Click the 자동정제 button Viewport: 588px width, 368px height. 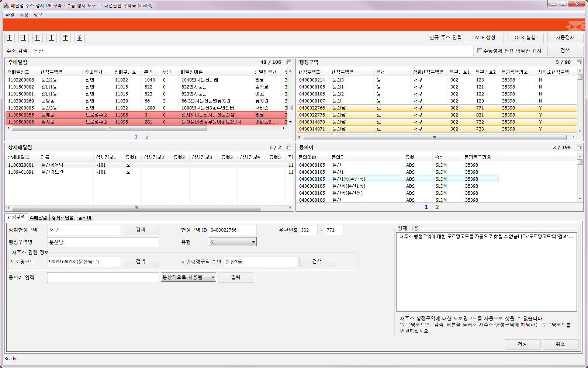[565, 38]
